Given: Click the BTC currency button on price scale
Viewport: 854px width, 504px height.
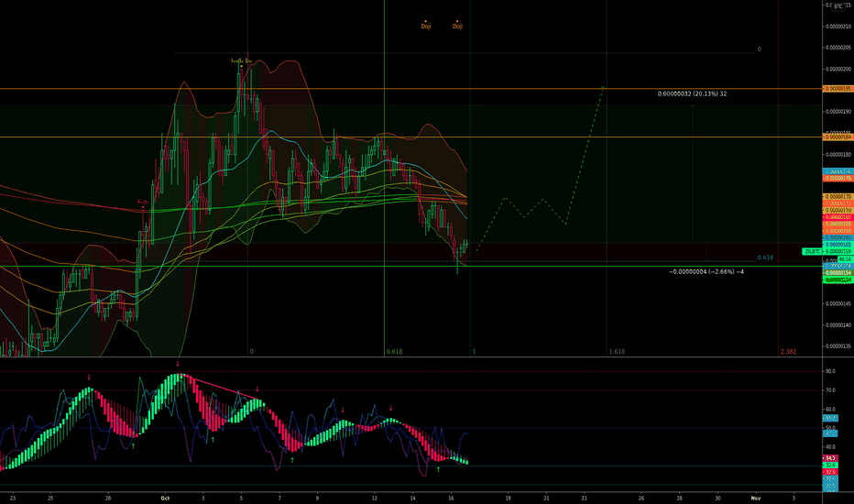Looking at the screenshot, I should (838, 6).
